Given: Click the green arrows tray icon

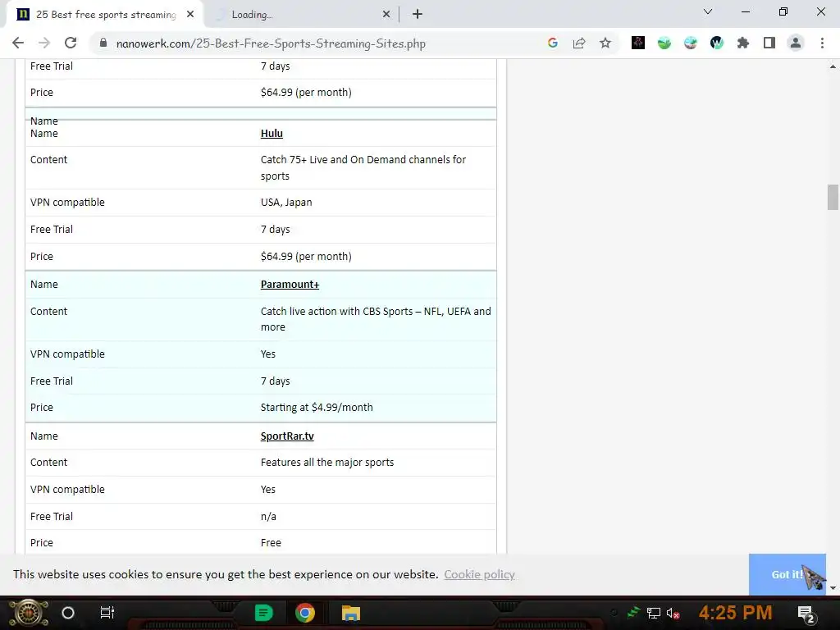Looking at the screenshot, I should (x=634, y=612).
